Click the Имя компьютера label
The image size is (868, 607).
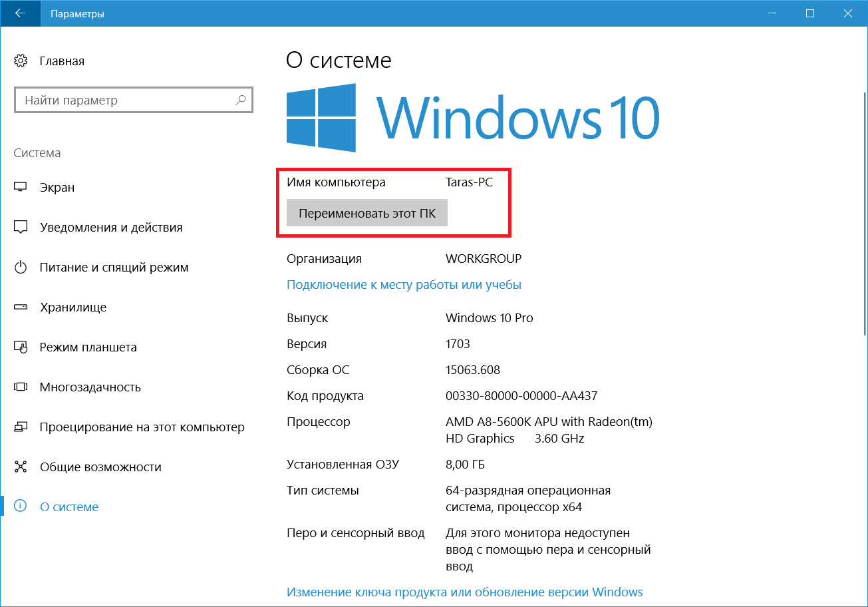pos(336,182)
